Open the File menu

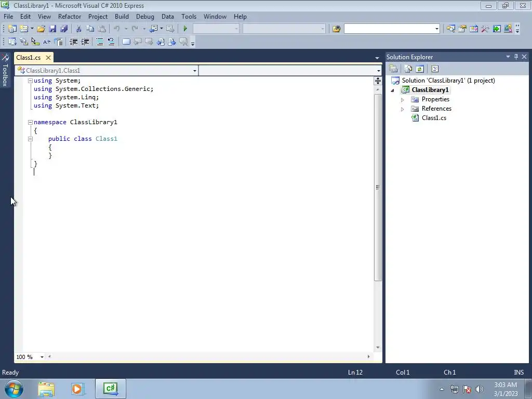(8, 17)
